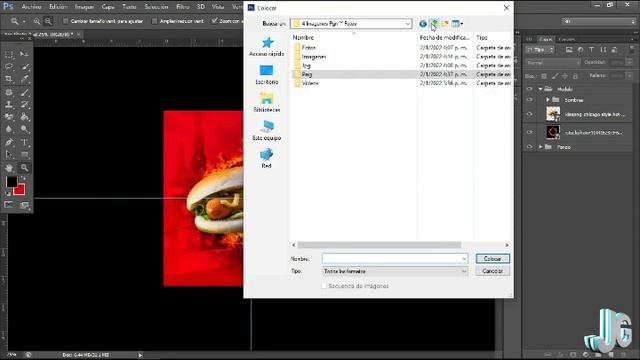The height and width of the screenshot is (360, 640).
Task: Go up one folder level in Colocar dialog
Action: (434, 24)
